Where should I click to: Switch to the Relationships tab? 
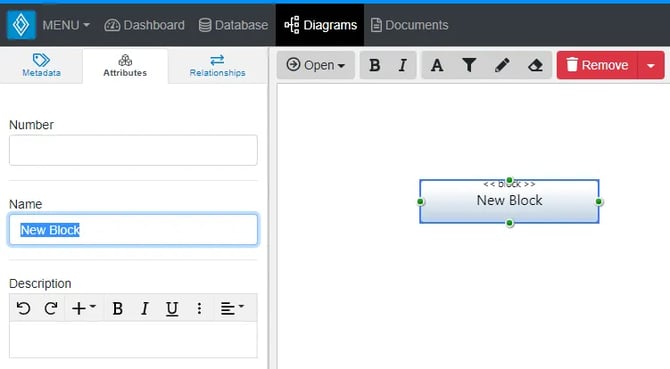[217, 66]
